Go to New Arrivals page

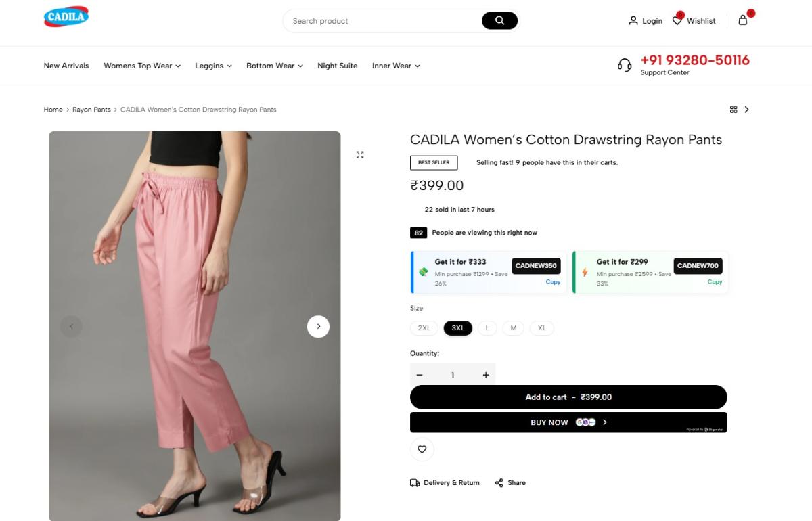(x=66, y=66)
